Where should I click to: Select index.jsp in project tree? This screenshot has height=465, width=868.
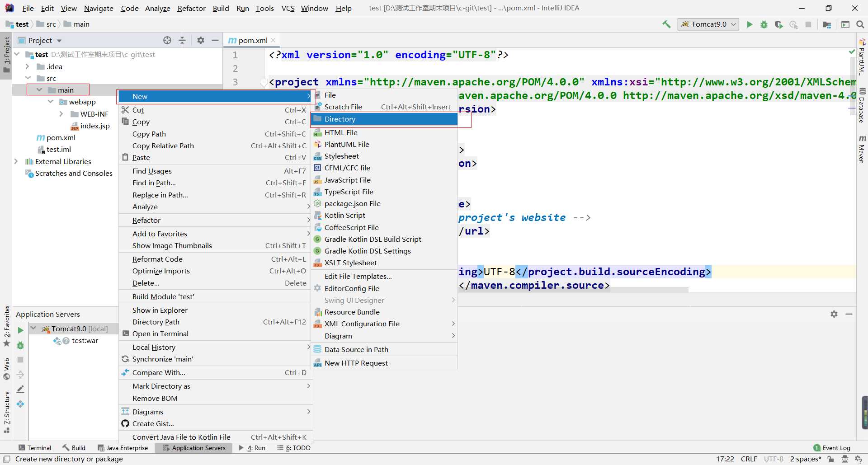tap(90, 126)
